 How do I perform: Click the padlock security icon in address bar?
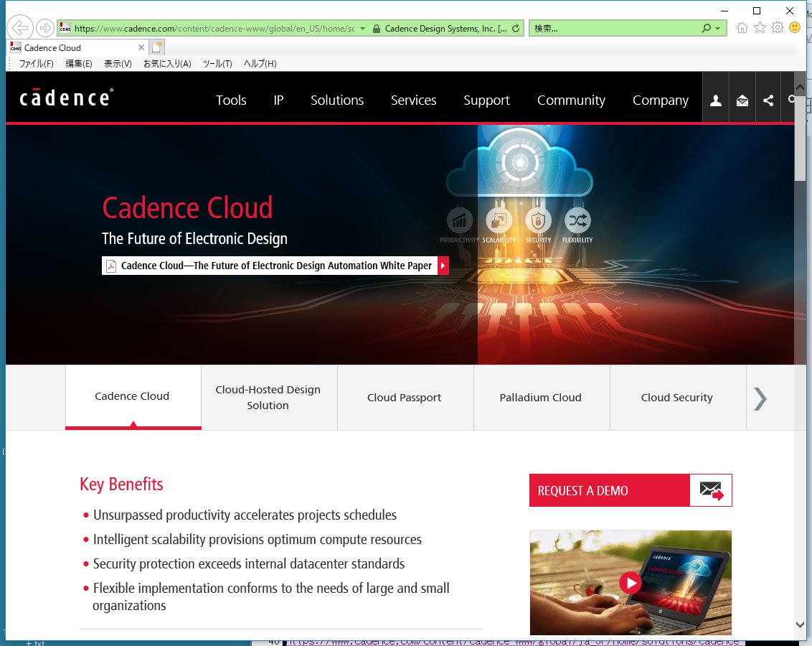tap(377, 29)
